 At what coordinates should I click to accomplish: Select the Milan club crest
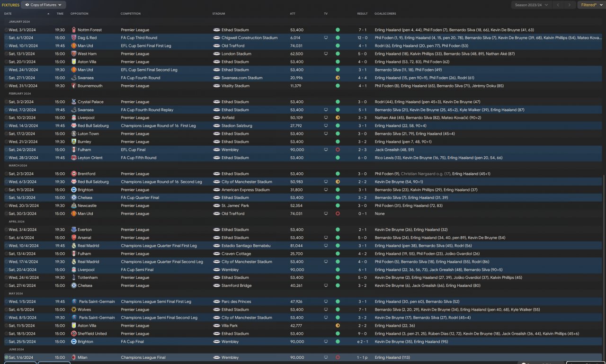74,357
